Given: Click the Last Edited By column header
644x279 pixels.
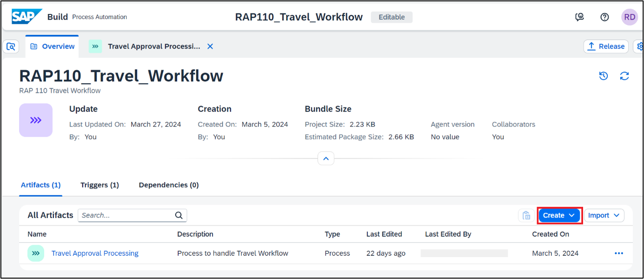Looking at the screenshot, I should pos(448,234).
